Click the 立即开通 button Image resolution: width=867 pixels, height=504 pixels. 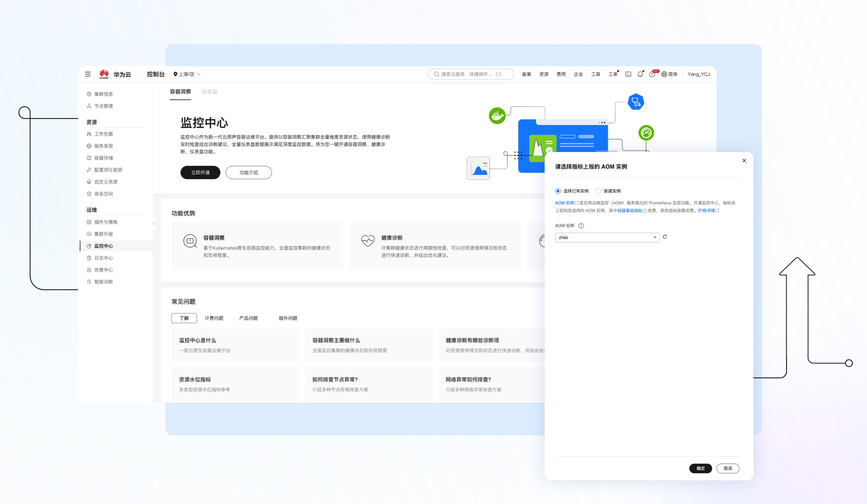pos(200,172)
